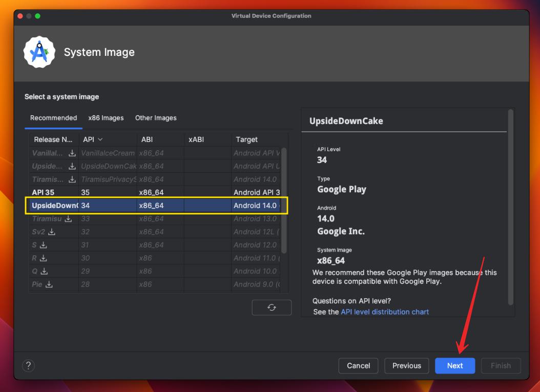Image resolution: width=540 pixels, height=392 pixels.
Task: Open the help question mark button
Action: [28, 365]
